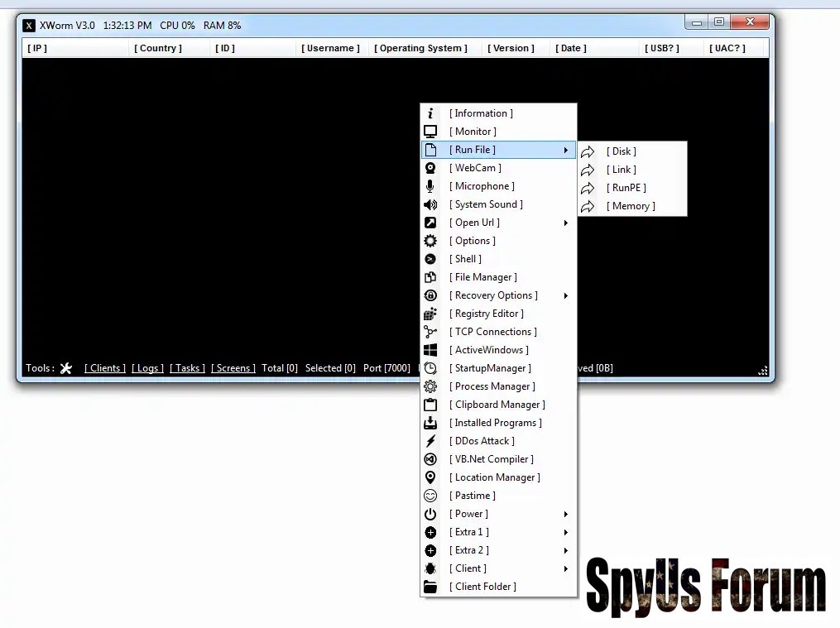Click the Country column header

point(158,48)
